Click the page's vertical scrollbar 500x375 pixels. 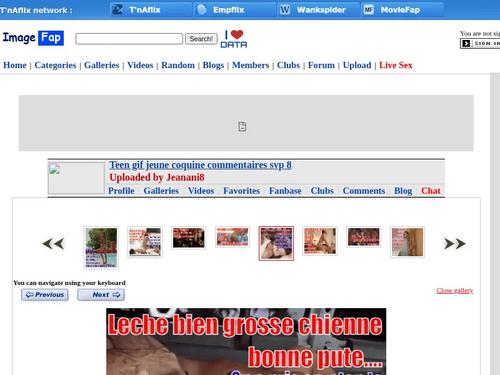[x=495, y=223]
